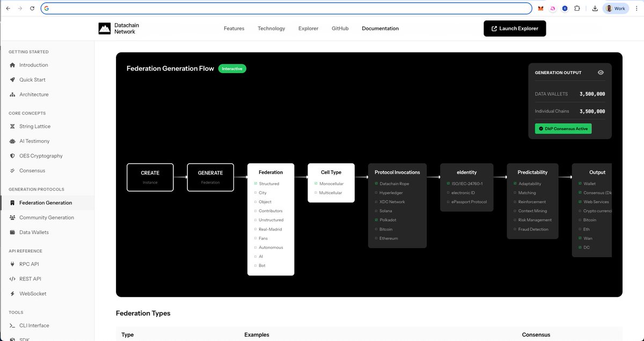The width and height of the screenshot is (644, 341).
Task: Check the Solana protocol option
Action: pyautogui.click(x=376, y=211)
